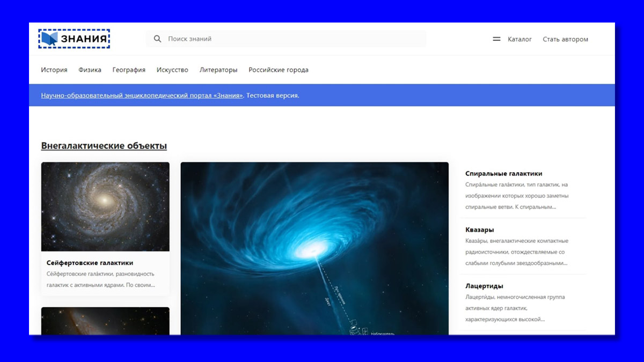The width and height of the screenshot is (644, 362).
Task: Click the Спиральные галактики description text
Action: pyautogui.click(x=517, y=196)
